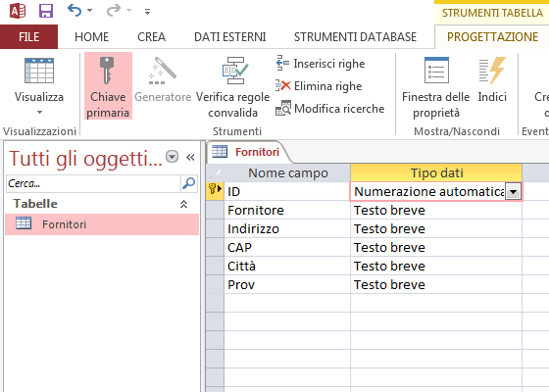Screen dimensions: 549x392
Task: Switch to the CREA ribbon tab
Action: (151, 37)
